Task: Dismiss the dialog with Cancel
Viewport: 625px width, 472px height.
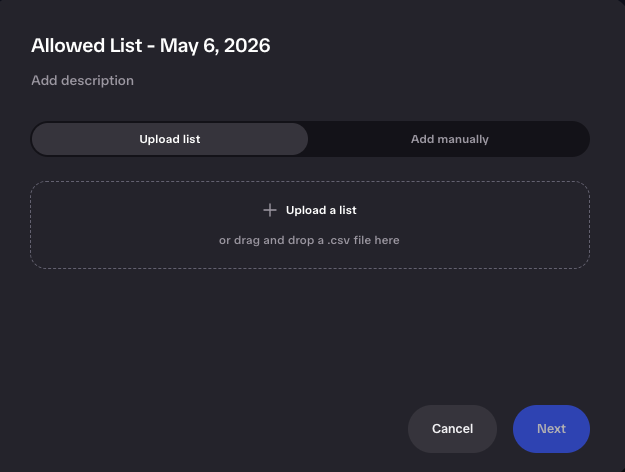Action: 452,429
